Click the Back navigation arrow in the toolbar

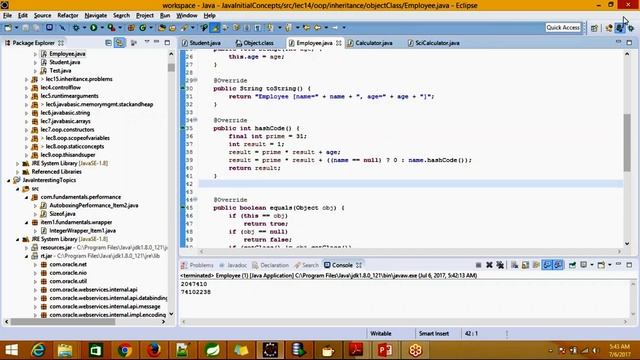pyautogui.click(x=317, y=27)
